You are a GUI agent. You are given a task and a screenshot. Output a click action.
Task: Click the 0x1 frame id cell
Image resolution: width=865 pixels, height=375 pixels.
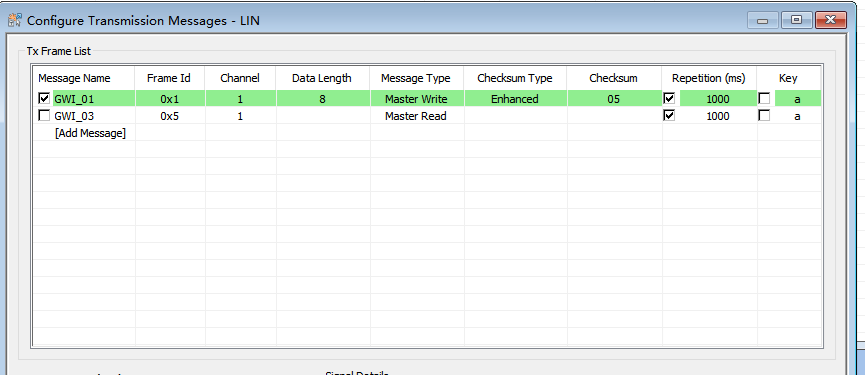pos(170,99)
